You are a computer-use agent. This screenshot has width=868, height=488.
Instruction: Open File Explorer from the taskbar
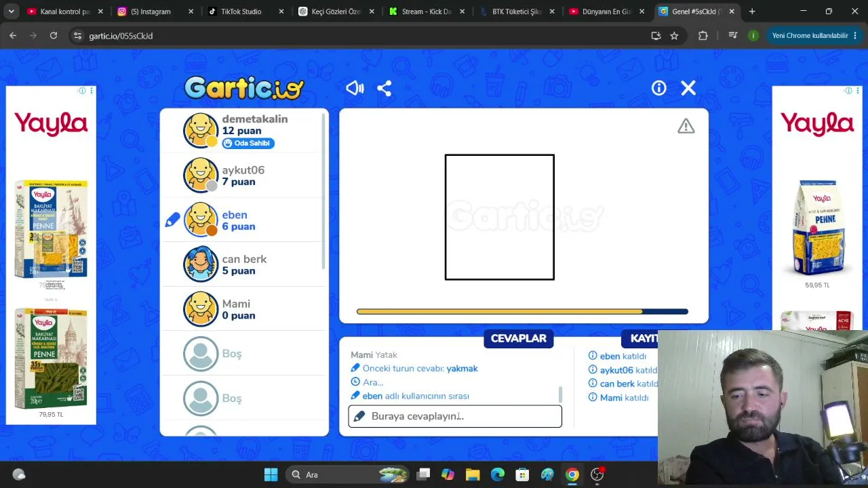click(x=473, y=474)
